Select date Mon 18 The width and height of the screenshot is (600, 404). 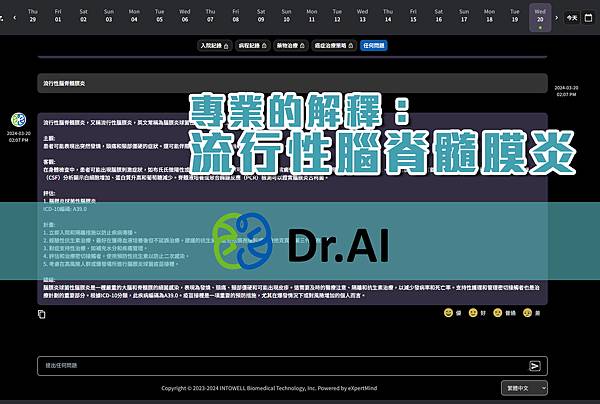click(489, 16)
